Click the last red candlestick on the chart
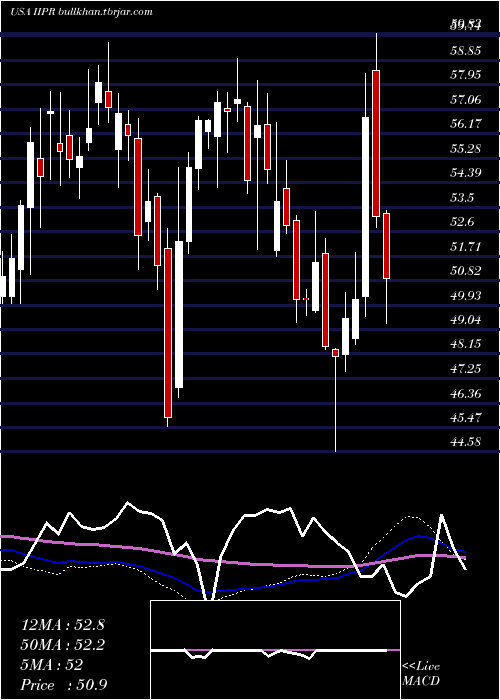The image size is (500, 700). [386, 246]
